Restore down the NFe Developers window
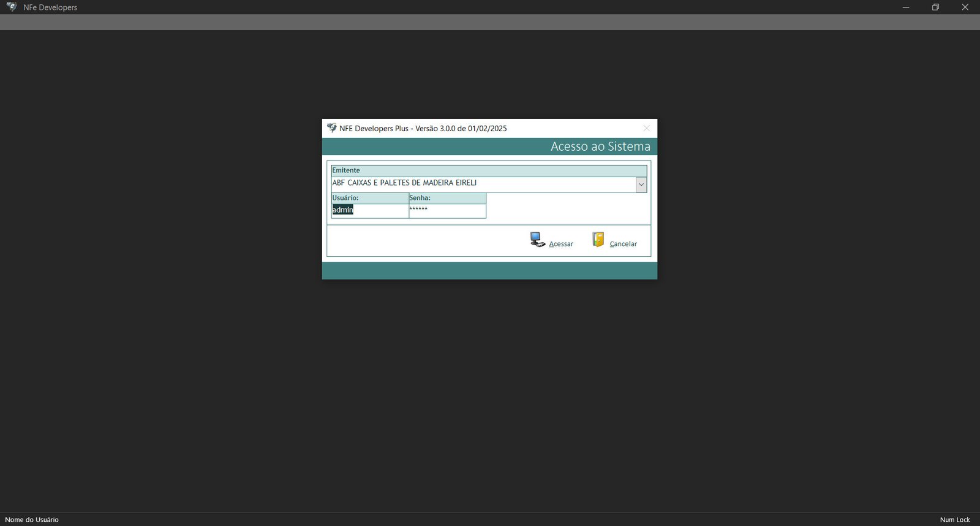Image resolution: width=980 pixels, height=526 pixels. pyautogui.click(x=935, y=7)
